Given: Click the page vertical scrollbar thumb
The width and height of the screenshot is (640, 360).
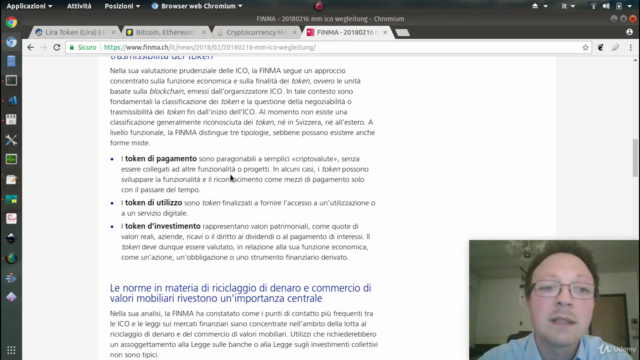Looking at the screenshot, I should (635, 158).
